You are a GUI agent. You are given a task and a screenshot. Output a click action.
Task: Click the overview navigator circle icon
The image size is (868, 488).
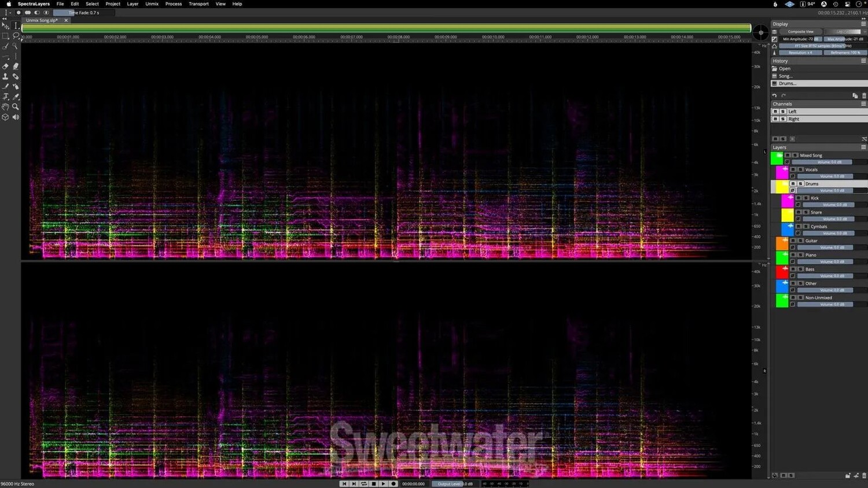(x=760, y=33)
